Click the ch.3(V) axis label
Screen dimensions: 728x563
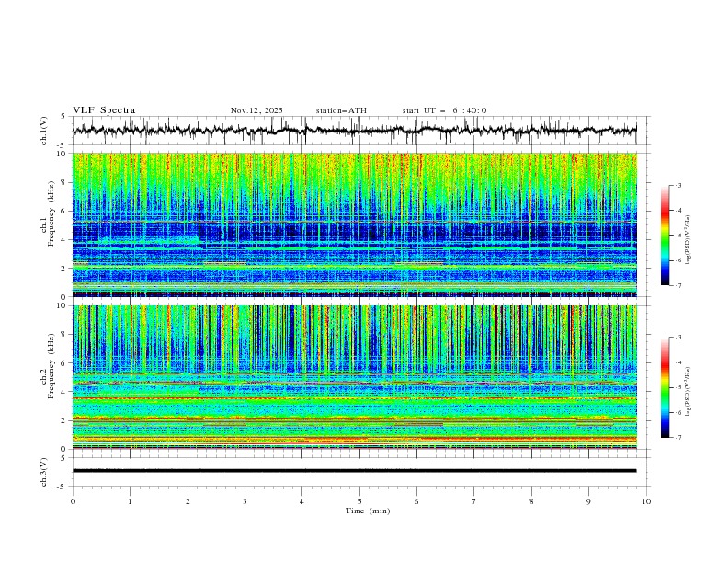pos(44,472)
